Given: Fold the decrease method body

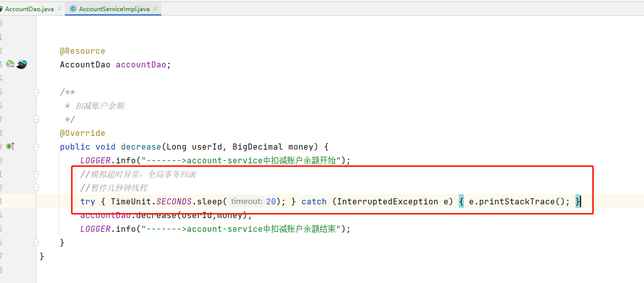Looking at the screenshot, I should tap(36, 147).
